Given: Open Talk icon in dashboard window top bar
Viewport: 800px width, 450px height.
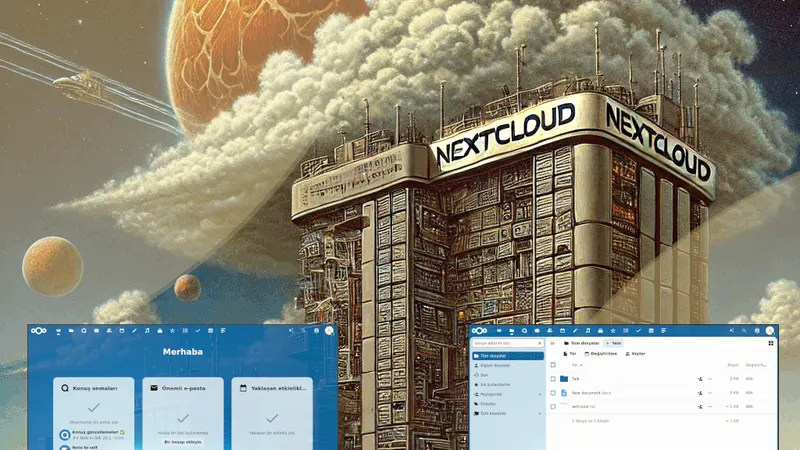Looking at the screenshot, I should click(84, 331).
